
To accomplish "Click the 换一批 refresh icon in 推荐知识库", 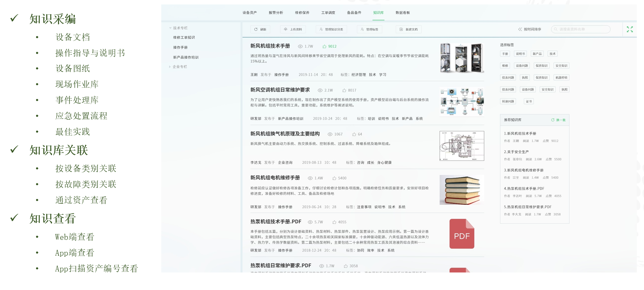I will click(553, 120).
